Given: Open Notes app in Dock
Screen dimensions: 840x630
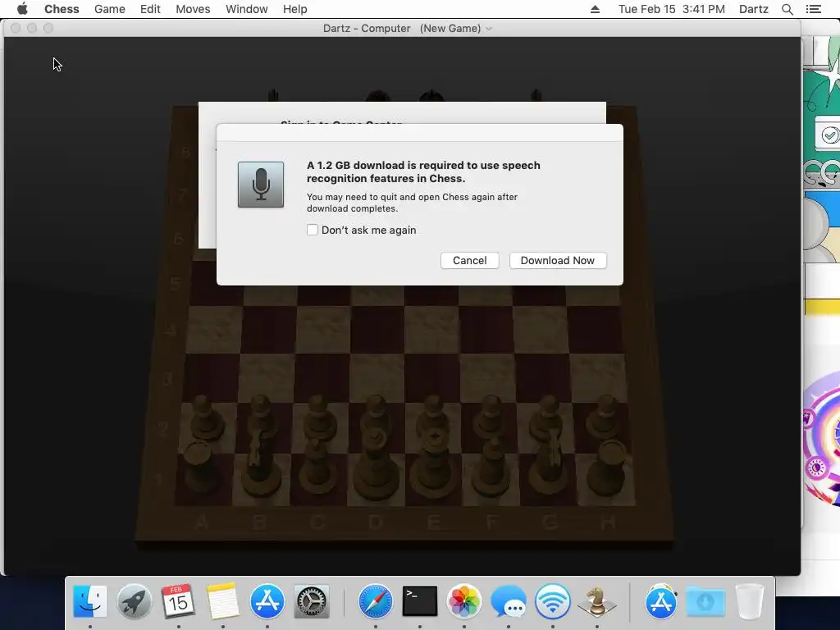Looking at the screenshot, I should (223, 601).
